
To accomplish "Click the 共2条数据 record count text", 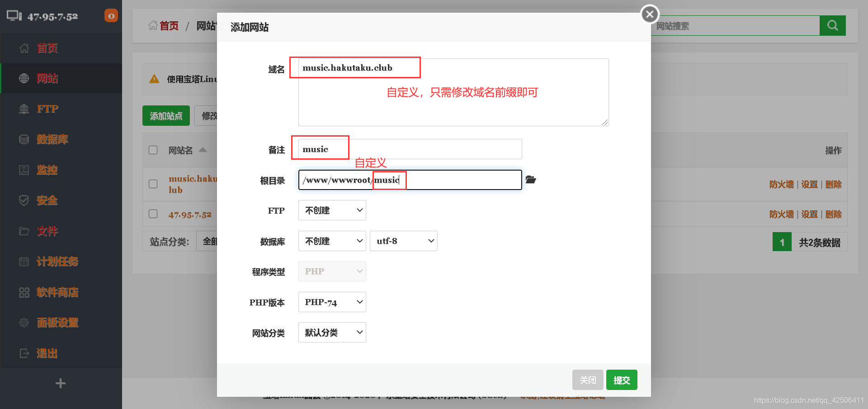I will [819, 243].
